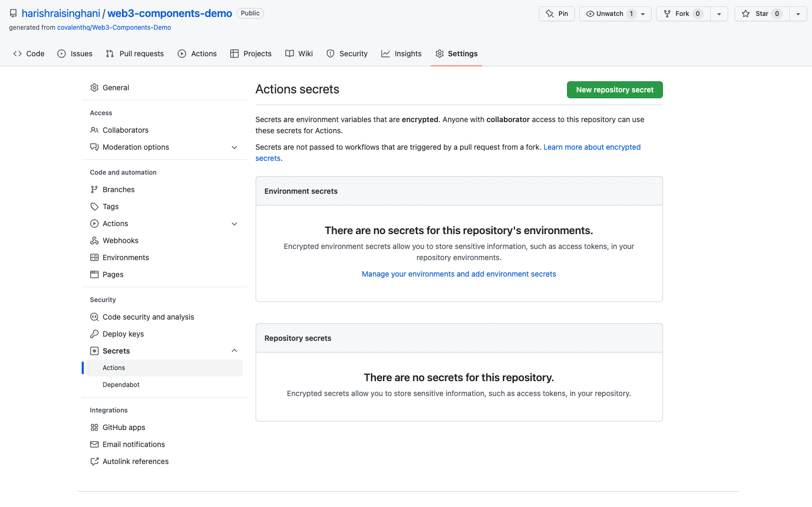Click the GitHub apps grid icon
Viewport: 812px width, 507px height.
94,427
